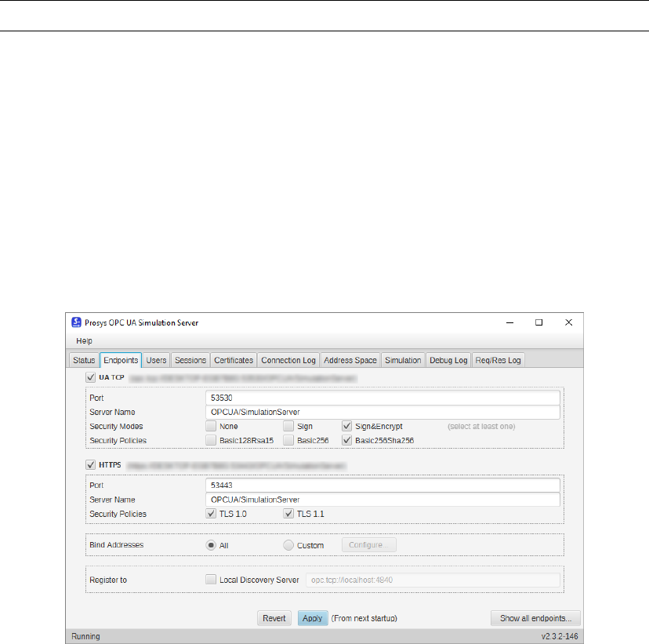
Task: Enable the None security mode
Action: (211, 426)
